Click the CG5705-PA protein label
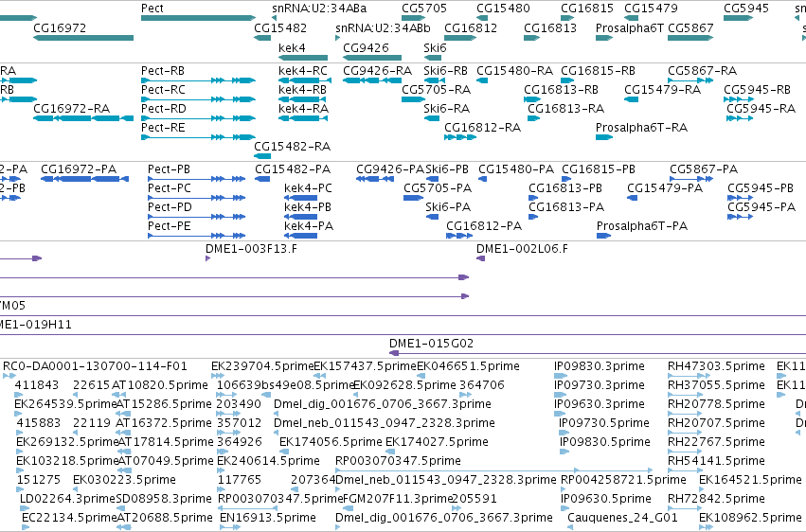Viewport: 806px width, 532px height. pyautogui.click(x=438, y=188)
